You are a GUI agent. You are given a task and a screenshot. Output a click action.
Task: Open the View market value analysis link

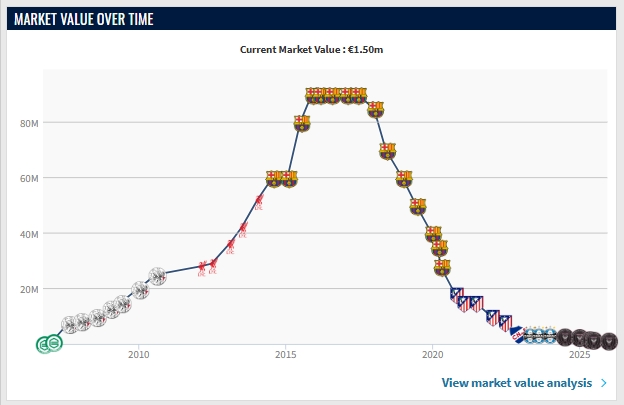pos(518,383)
